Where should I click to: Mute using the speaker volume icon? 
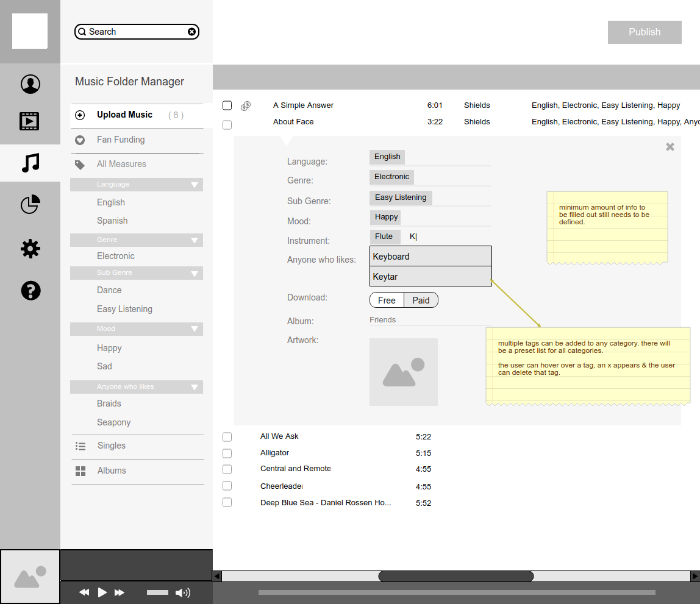(x=182, y=592)
